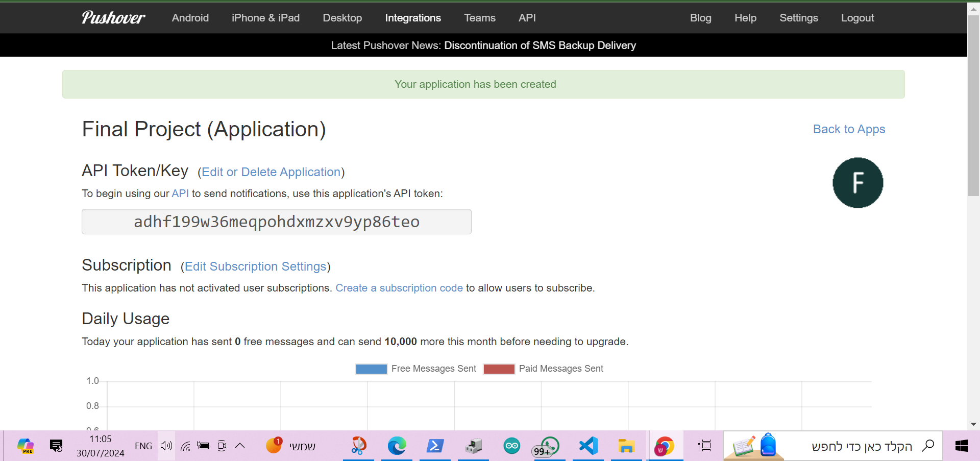Image resolution: width=980 pixels, height=461 pixels.
Task: Open the Wi-Fi network icon
Action: point(186,446)
